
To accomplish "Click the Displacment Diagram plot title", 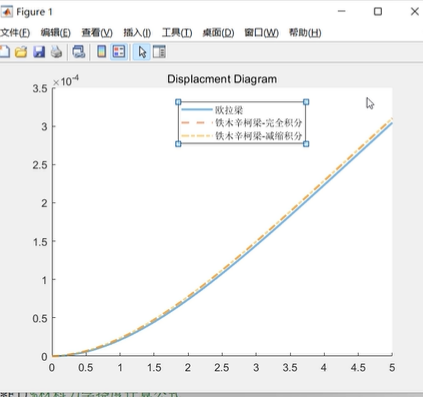I will tap(222, 79).
